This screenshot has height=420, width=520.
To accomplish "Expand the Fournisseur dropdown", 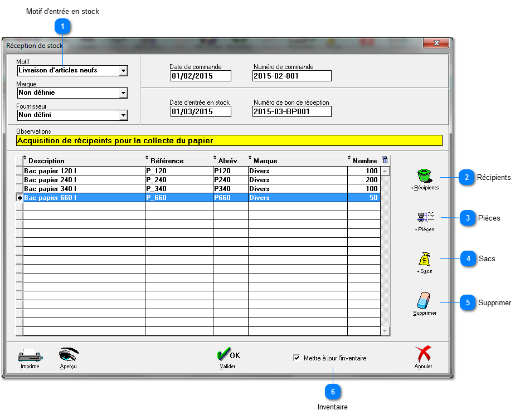I will 124,115.
